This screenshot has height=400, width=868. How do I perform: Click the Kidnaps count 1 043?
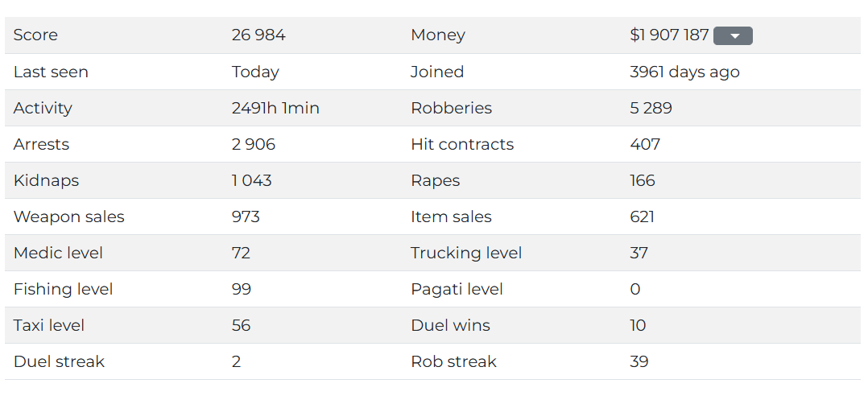(x=252, y=180)
